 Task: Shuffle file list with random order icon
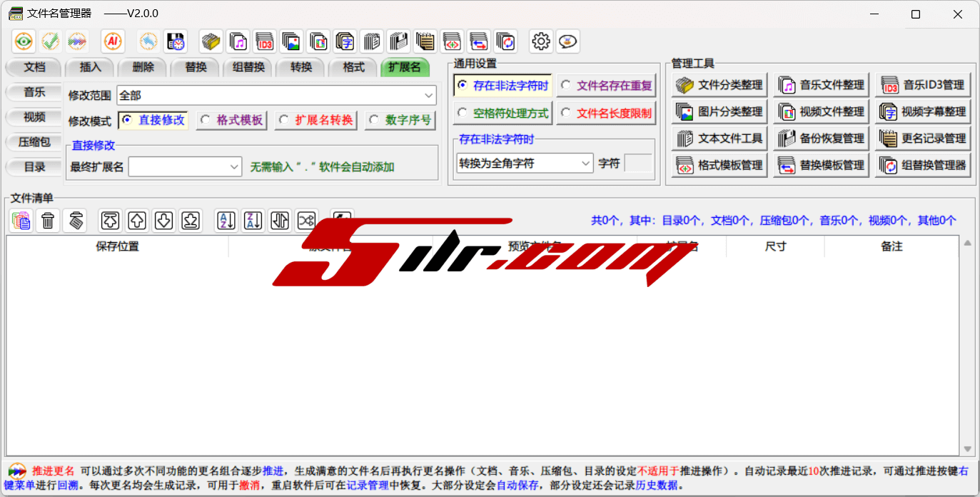pyautogui.click(x=306, y=221)
